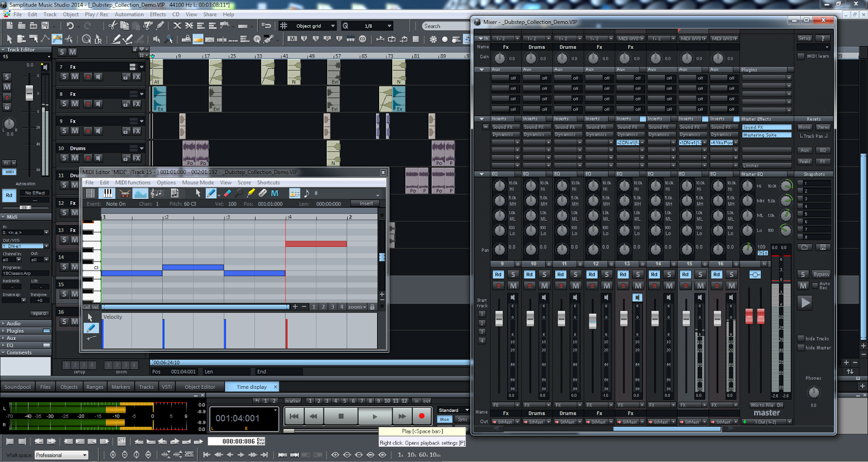Image resolution: width=868 pixels, height=462 pixels.
Task: Open the Mouse Mode menu in MIDI Editor
Action: pyautogui.click(x=198, y=183)
